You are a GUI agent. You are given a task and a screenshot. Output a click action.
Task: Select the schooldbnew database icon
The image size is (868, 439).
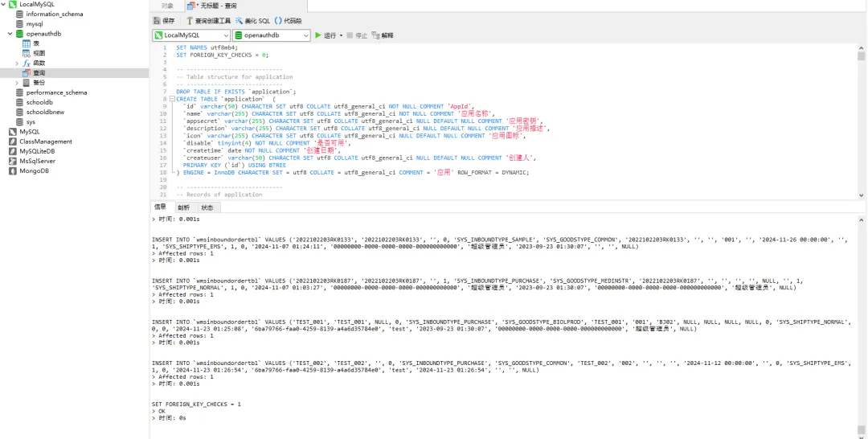pos(19,112)
